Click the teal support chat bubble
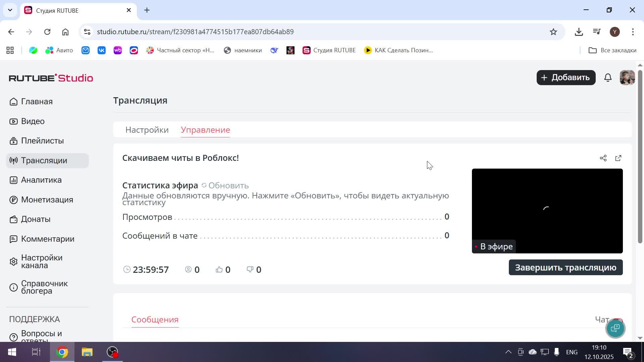The height and width of the screenshot is (362, 644). click(x=615, y=328)
